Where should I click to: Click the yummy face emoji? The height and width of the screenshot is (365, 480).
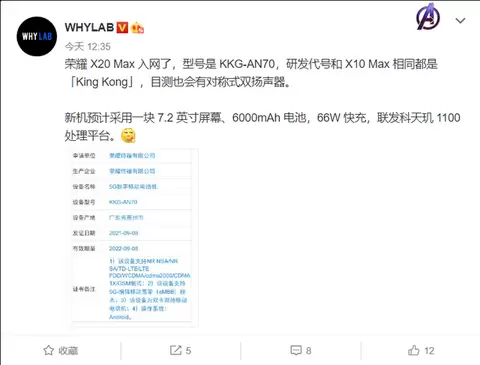[x=128, y=135]
